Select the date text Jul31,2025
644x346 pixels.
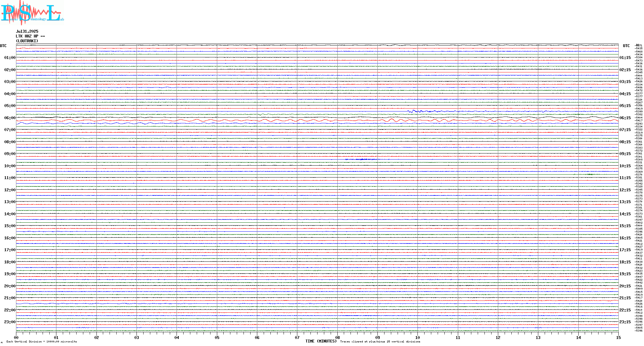(27, 31)
